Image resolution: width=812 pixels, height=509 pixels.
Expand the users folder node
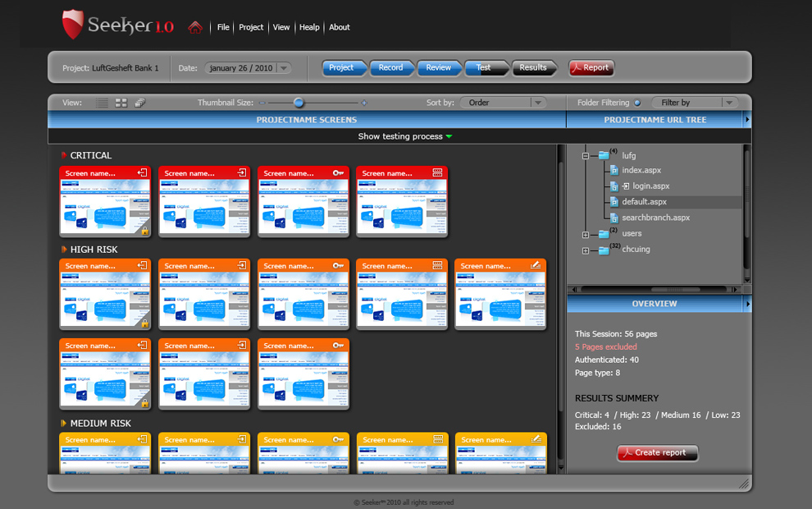[586, 234]
